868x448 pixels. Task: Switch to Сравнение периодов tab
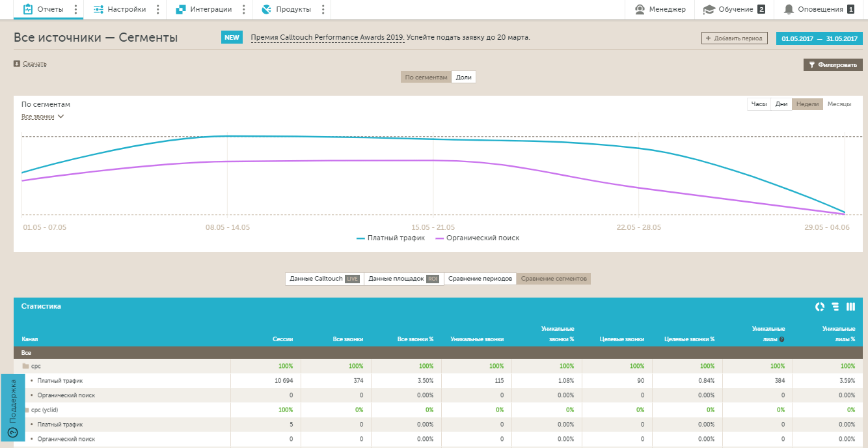[x=480, y=279]
